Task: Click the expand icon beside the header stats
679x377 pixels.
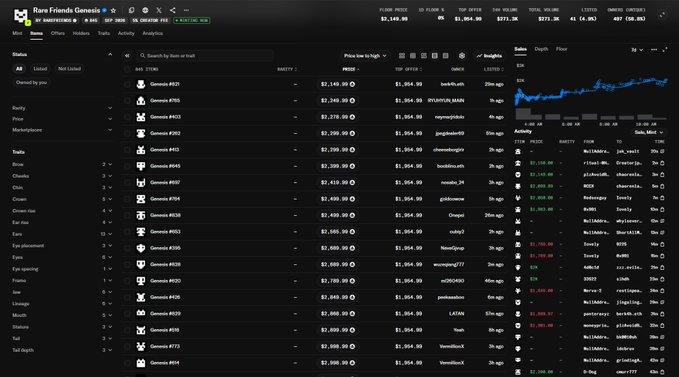Action: point(662,15)
